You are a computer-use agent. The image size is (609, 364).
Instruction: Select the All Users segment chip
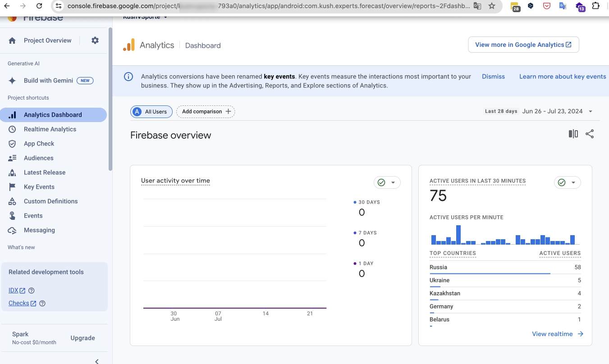click(x=151, y=112)
